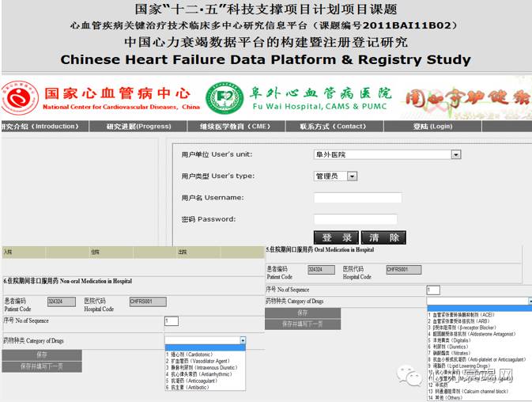Choose Nitrates from the oral drug list
Viewport: 532px width, 402px height.
[x=479, y=353]
